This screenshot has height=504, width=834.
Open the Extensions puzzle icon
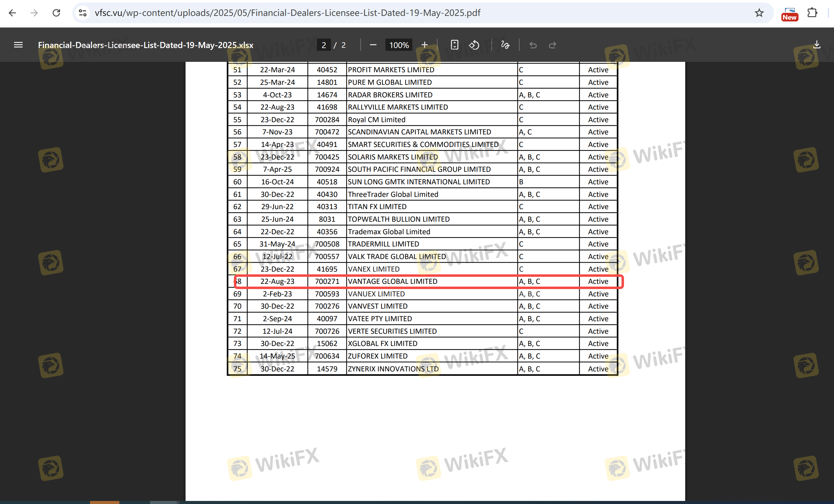pyautogui.click(x=812, y=13)
